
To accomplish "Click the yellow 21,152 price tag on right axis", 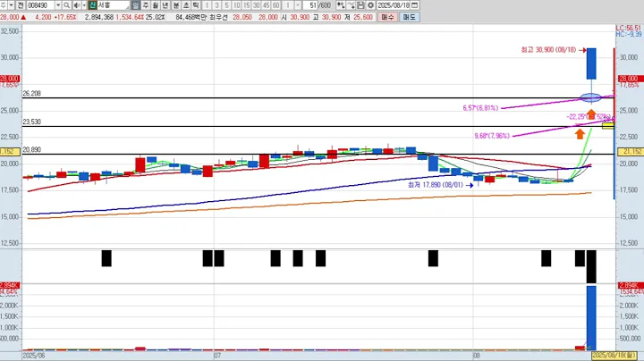I will (x=630, y=151).
